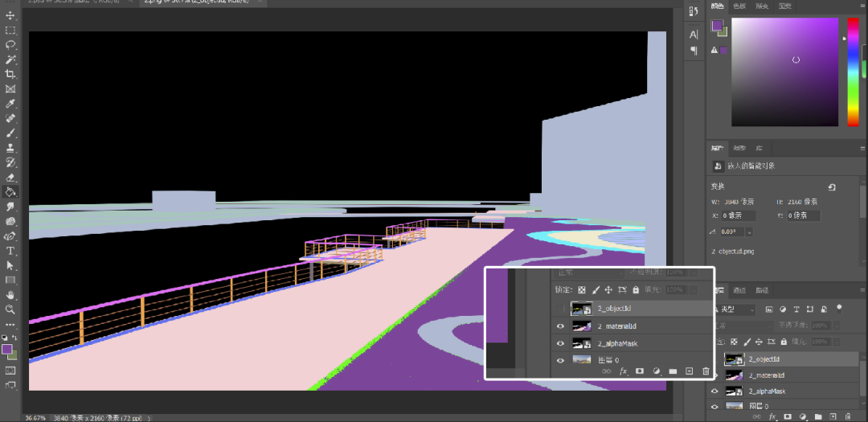868x422 pixels.
Task: Select the 2_objectId layer thumbnail
Action: tap(734, 359)
